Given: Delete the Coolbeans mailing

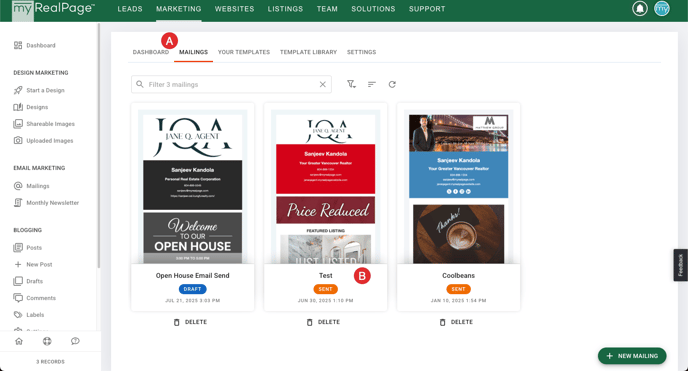Looking at the screenshot, I should (x=456, y=322).
